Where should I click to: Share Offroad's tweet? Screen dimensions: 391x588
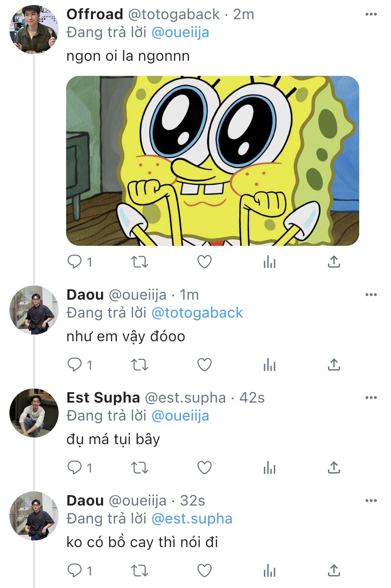pos(334,262)
